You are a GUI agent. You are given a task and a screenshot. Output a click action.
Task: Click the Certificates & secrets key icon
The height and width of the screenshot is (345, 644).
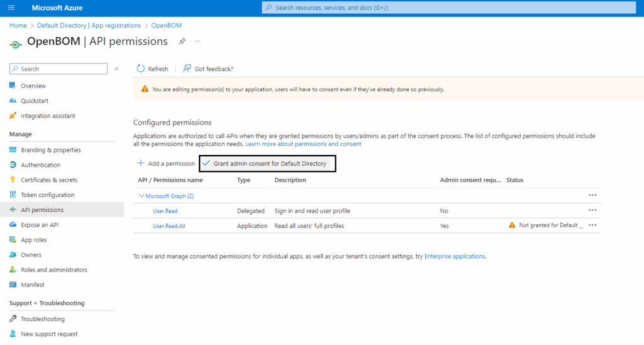click(13, 179)
